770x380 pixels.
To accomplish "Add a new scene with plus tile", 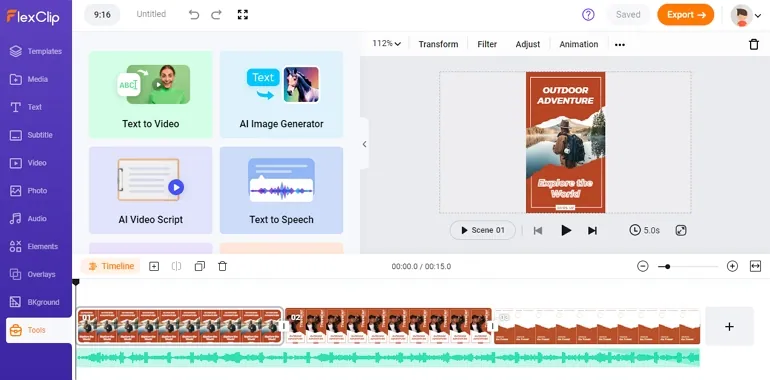I will 729,326.
